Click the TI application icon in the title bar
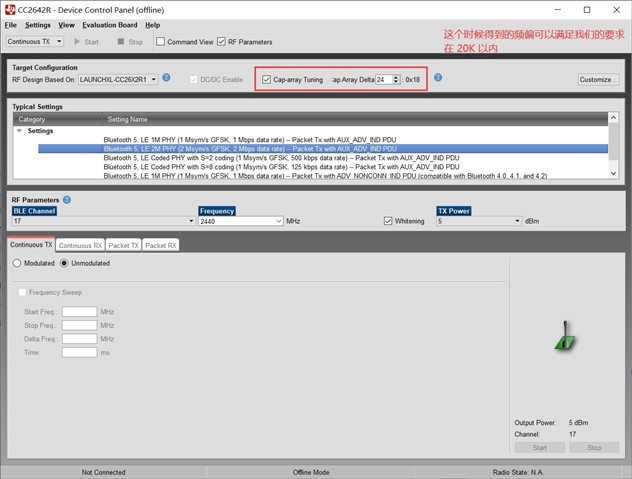 [10, 10]
